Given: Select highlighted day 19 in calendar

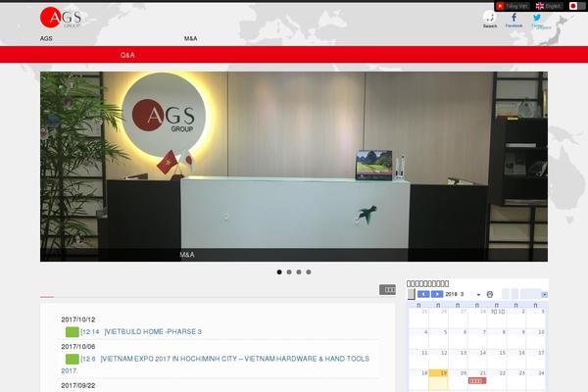Looking at the screenshot, I should click(x=438, y=372).
